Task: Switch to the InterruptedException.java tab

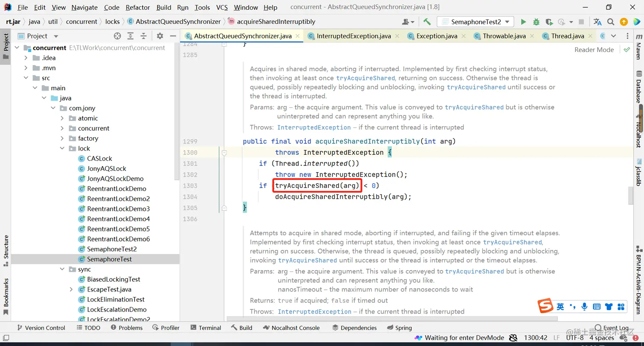Action: pyautogui.click(x=354, y=36)
